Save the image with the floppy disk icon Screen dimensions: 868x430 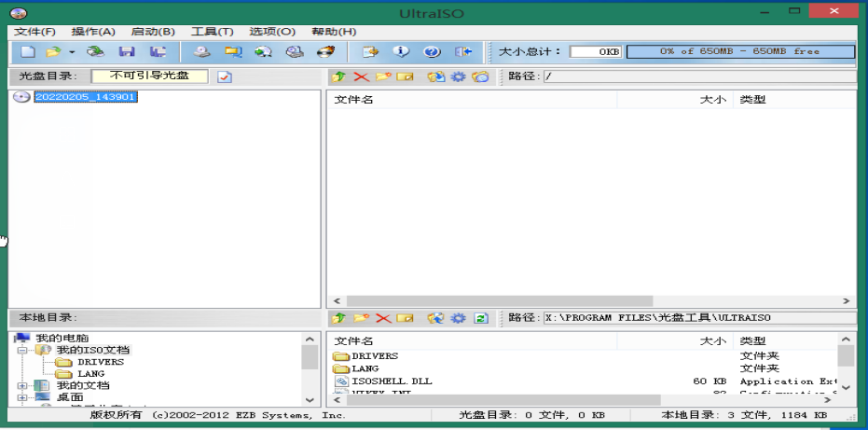(127, 52)
